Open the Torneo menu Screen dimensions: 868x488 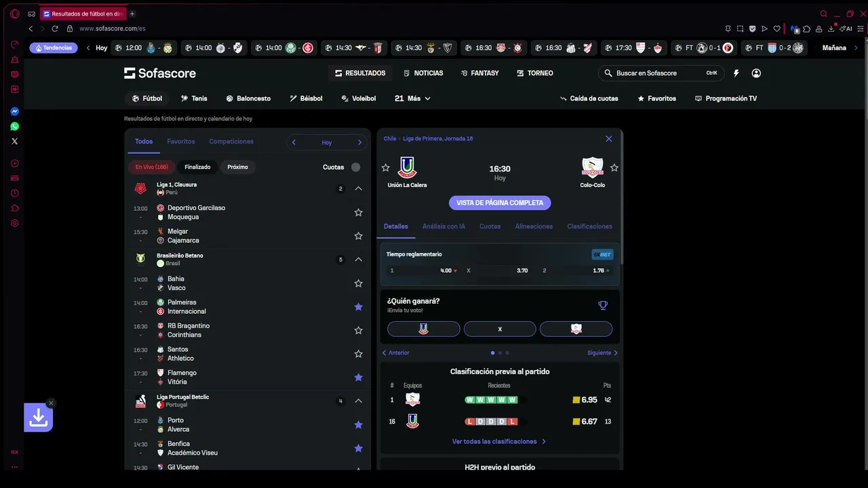point(534,73)
